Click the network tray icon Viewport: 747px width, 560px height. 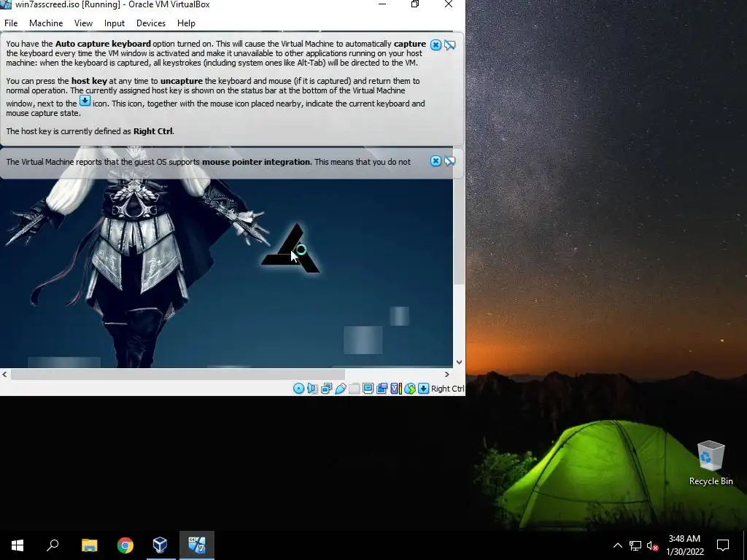point(635,545)
